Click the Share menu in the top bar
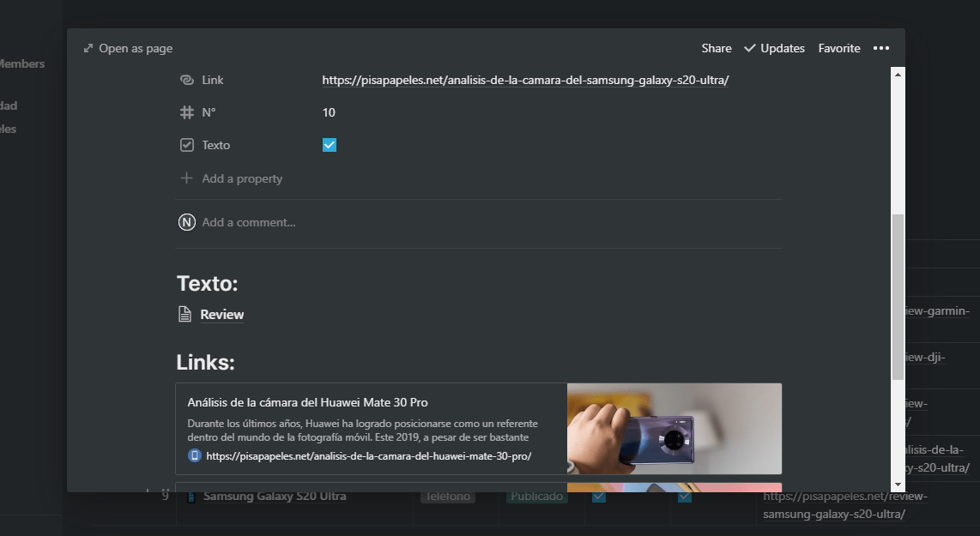The image size is (980, 536). (716, 49)
